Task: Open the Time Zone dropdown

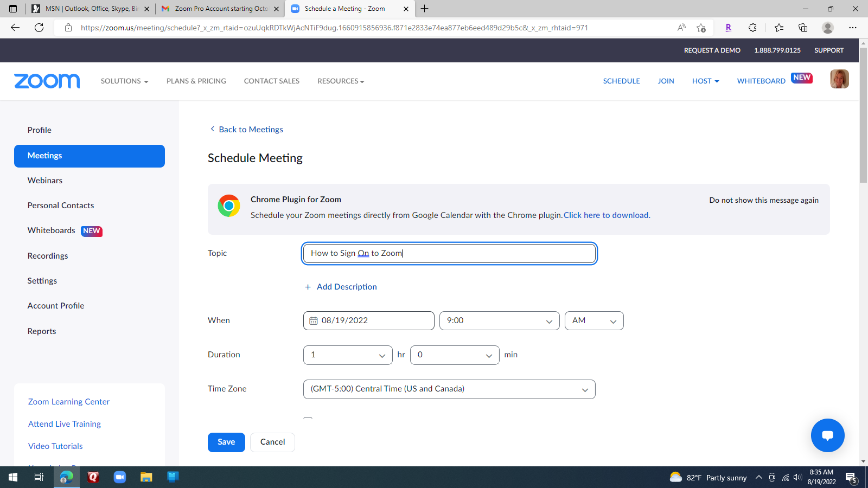Action: coord(449,389)
